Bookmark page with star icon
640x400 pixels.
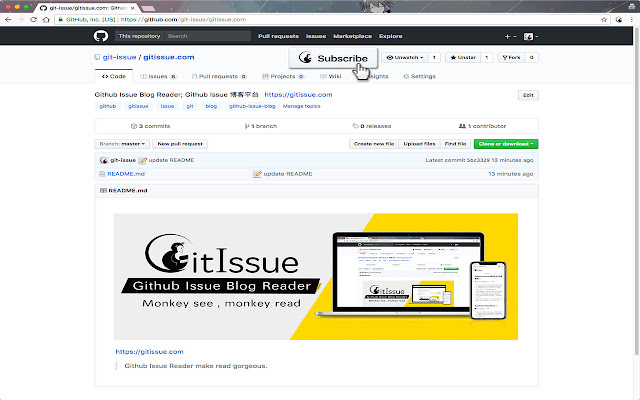604,19
